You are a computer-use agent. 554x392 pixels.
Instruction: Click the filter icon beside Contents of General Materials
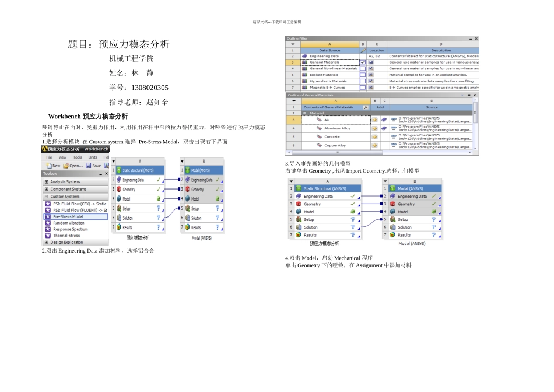coord(366,107)
